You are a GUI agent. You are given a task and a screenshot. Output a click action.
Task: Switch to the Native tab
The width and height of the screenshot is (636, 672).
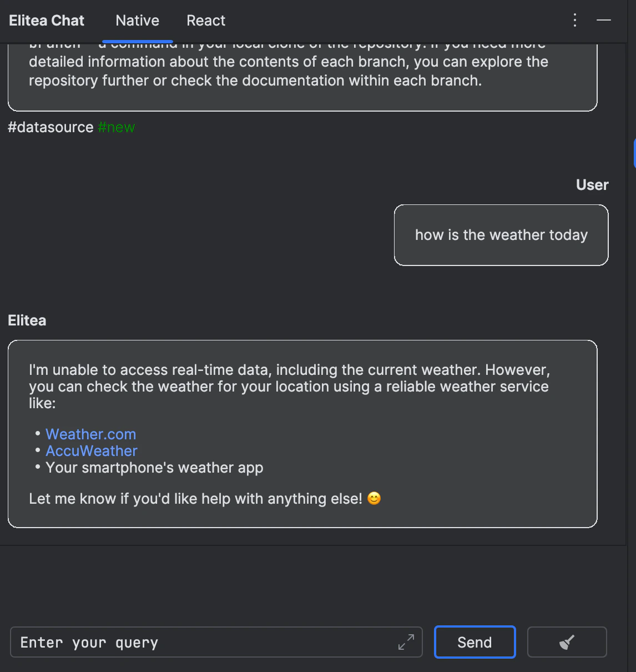tap(138, 21)
